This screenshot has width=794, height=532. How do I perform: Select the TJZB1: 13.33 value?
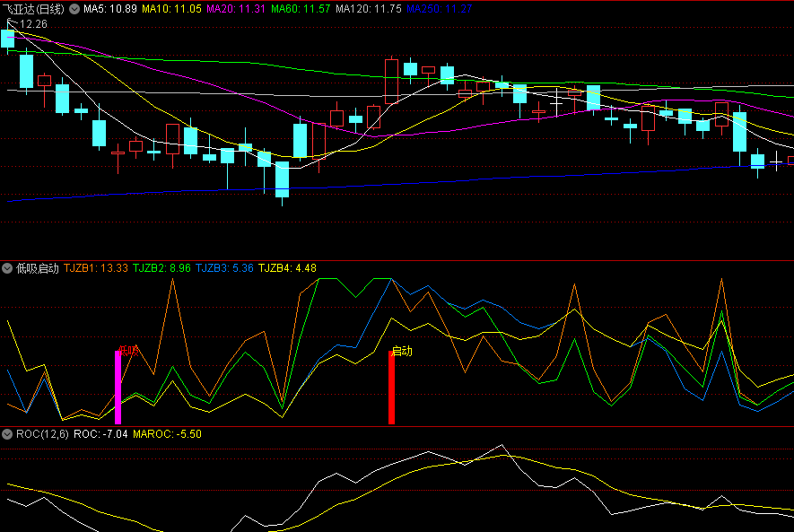pyautogui.click(x=96, y=268)
